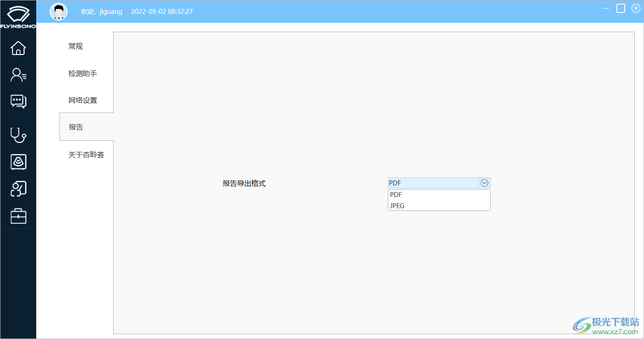Open the 网络设置 tab
The image size is (644, 339).
(x=83, y=100)
